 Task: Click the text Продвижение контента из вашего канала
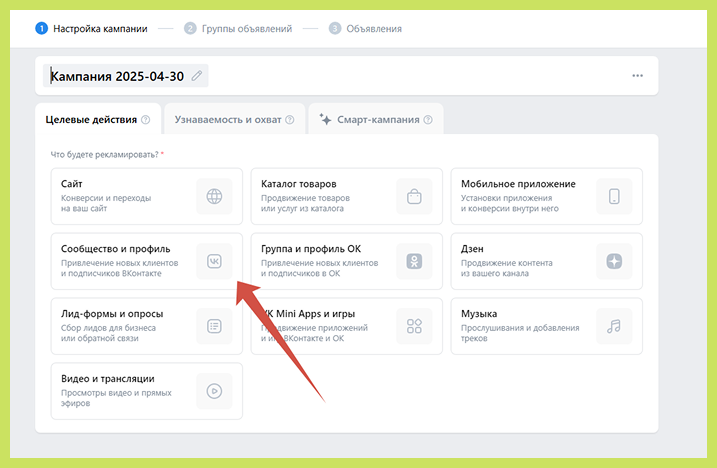click(507, 268)
